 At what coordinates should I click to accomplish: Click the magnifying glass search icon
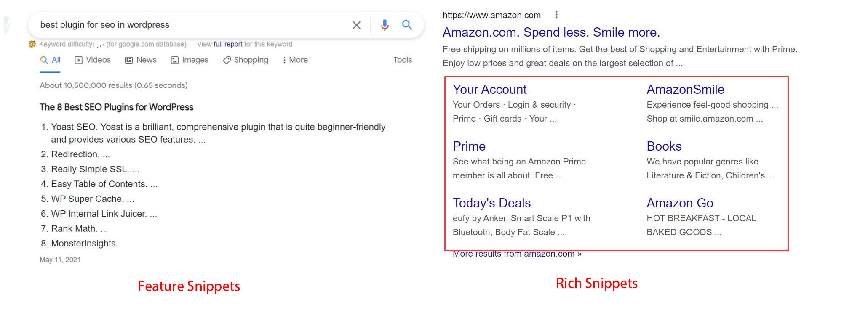point(407,24)
